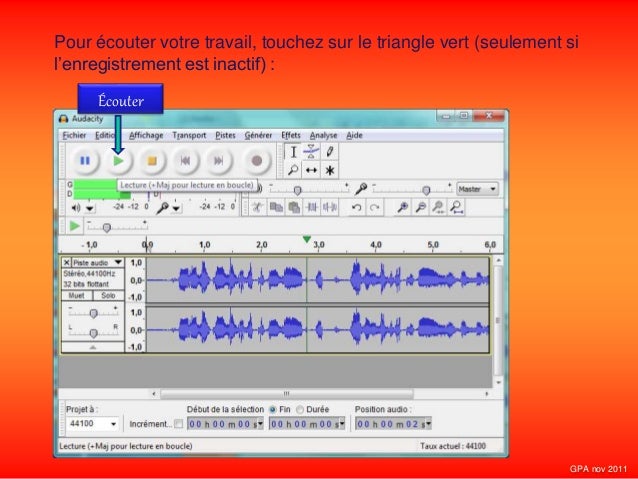The height and width of the screenshot is (479, 638).
Task: Select the Selection (I-beam) tool
Action: (293, 152)
